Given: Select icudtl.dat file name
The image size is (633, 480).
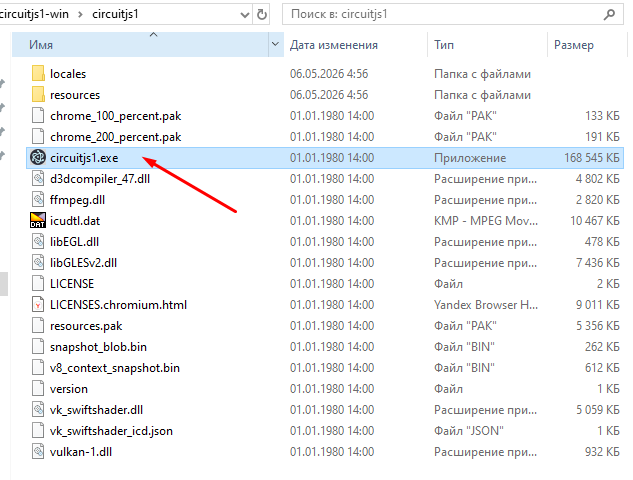Looking at the screenshot, I should point(75,221).
